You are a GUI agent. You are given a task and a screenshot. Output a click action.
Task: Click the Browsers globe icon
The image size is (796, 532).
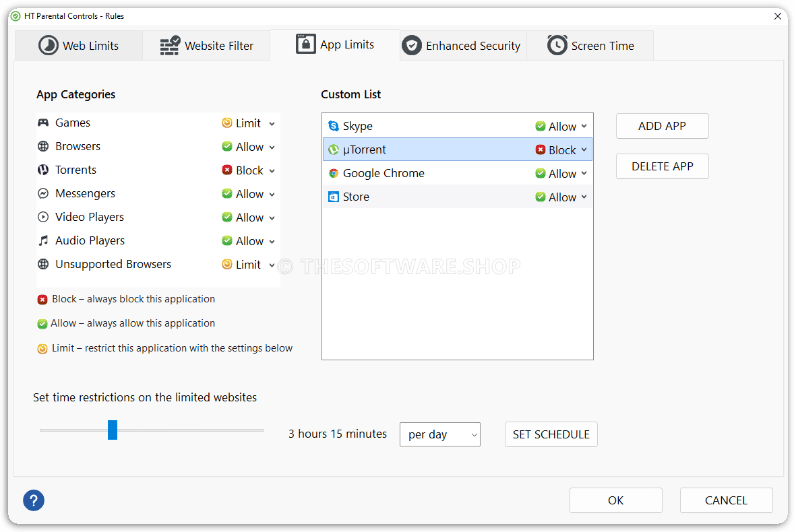(x=43, y=146)
